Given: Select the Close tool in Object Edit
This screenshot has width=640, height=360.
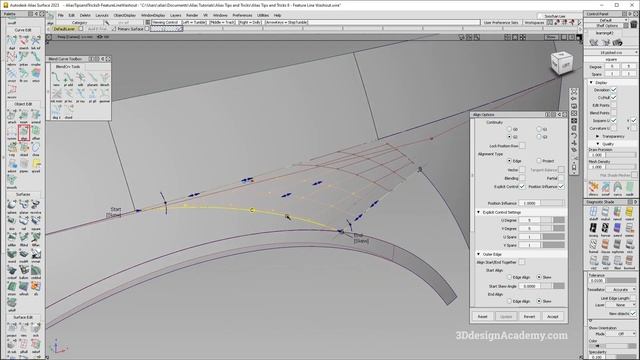Looking at the screenshot, I should [x=36, y=149].
